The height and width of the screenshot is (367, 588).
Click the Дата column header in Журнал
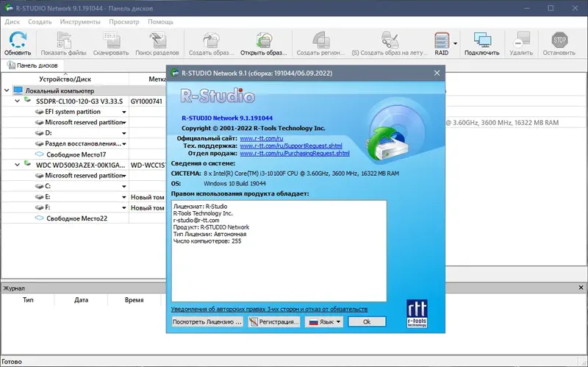point(81,300)
